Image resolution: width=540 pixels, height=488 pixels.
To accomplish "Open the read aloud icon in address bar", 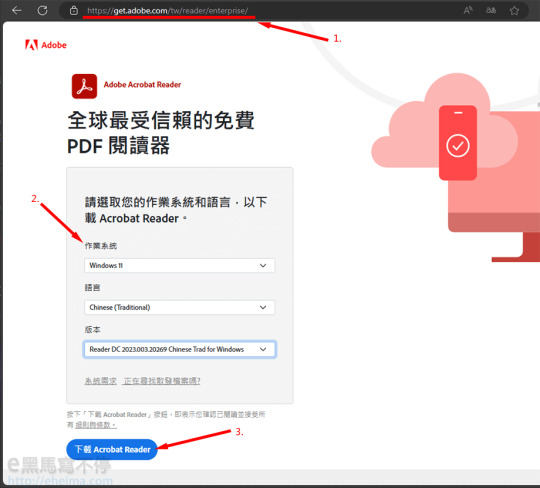I will tap(467, 10).
